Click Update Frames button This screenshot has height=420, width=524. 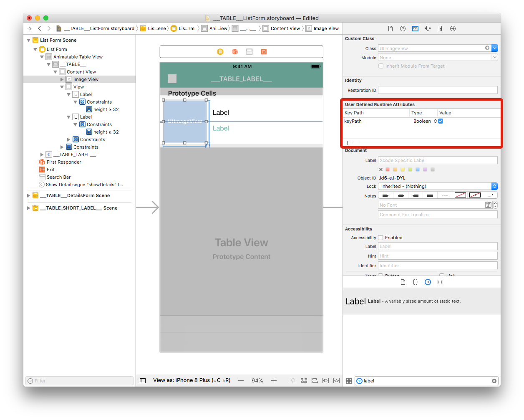pos(293,381)
